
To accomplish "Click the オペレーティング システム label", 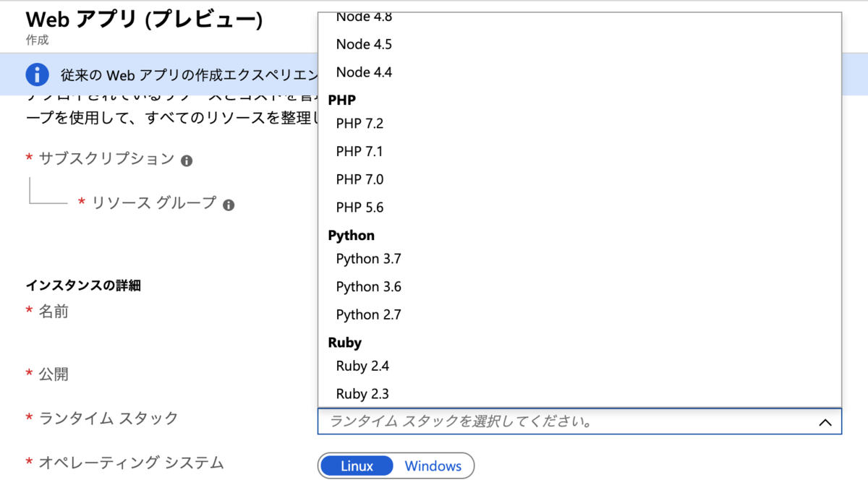I will click(131, 463).
